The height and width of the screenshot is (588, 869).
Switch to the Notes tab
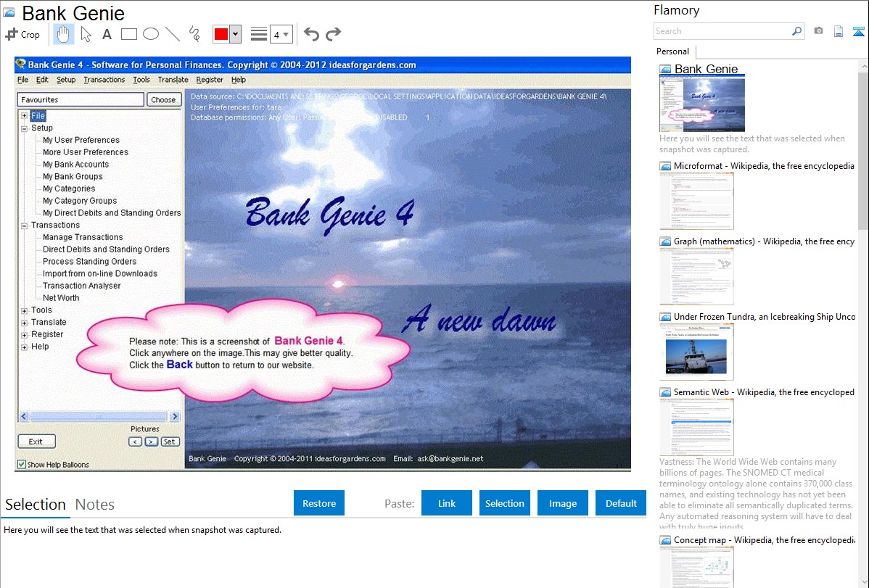pos(95,505)
